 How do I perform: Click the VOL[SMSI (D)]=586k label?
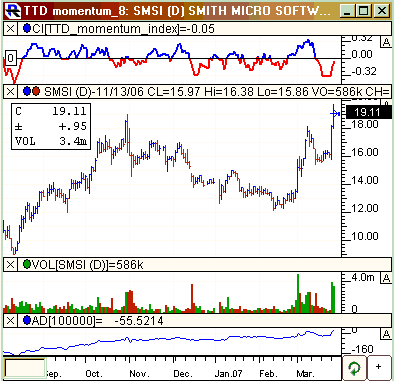pos(88,265)
